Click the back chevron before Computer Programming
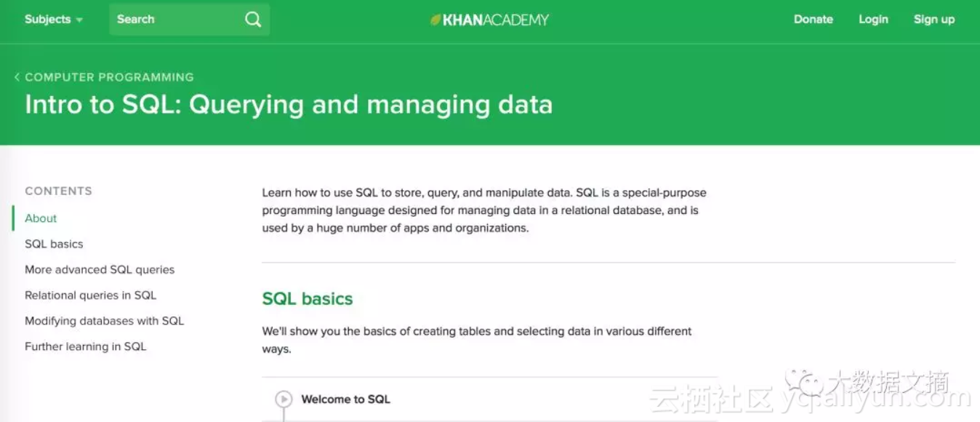This screenshot has width=980, height=422. [17, 77]
